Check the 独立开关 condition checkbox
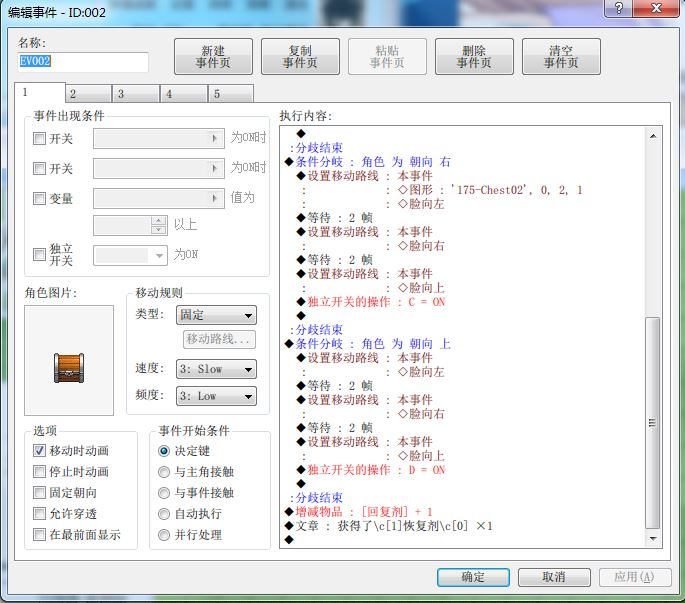 (39, 254)
